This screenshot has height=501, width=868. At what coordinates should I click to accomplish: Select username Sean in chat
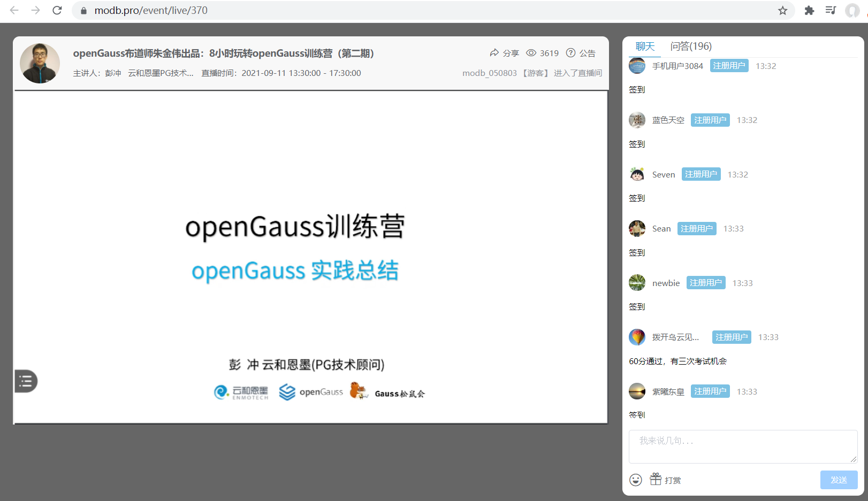tap(661, 228)
